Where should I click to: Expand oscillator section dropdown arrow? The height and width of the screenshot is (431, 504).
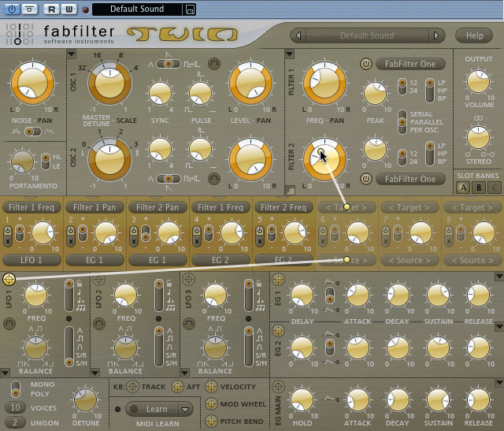[x=72, y=54]
